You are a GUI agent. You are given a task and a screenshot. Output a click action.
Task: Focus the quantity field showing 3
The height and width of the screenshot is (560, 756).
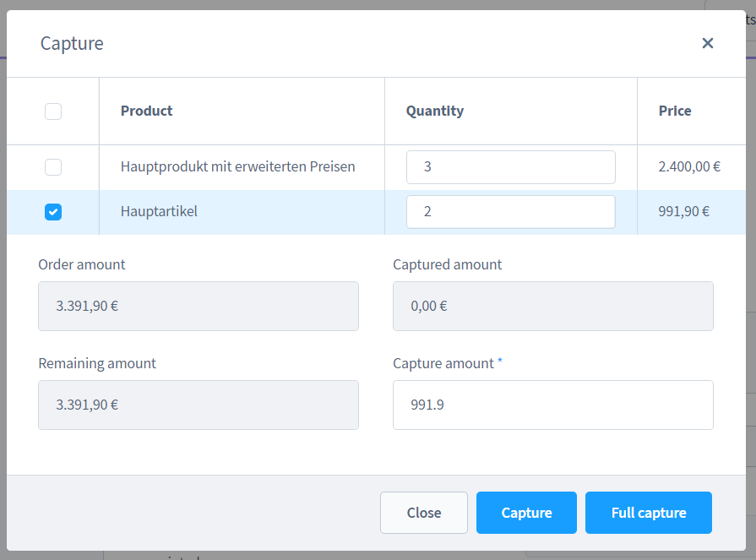point(510,167)
